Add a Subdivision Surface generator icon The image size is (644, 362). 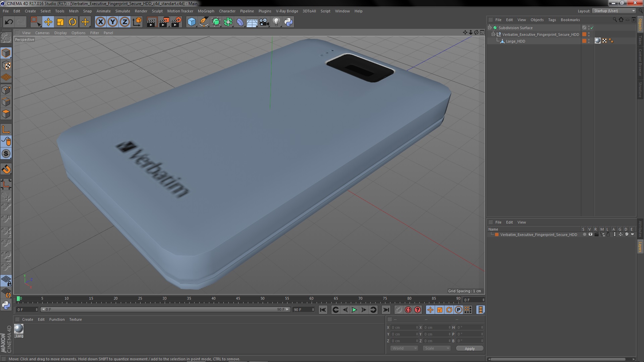pos(216,22)
